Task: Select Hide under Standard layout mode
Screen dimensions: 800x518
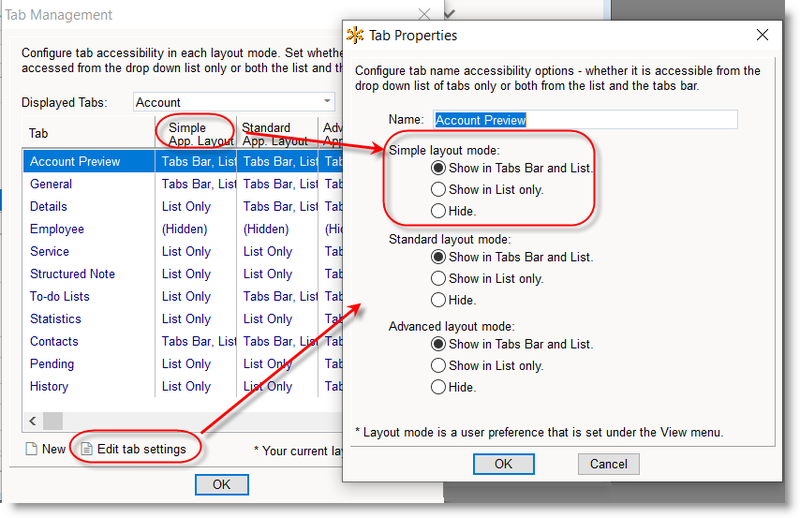Action: pos(438,300)
